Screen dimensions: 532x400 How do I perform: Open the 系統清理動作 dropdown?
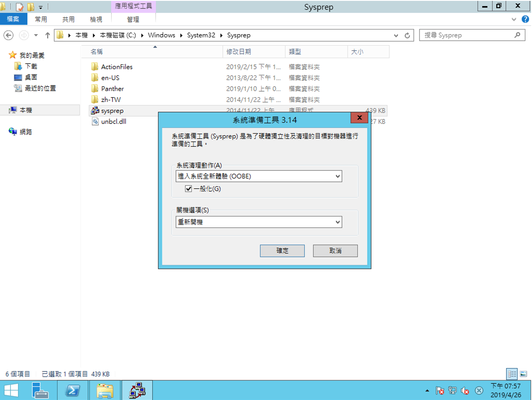pyautogui.click(x=338, y=176)
